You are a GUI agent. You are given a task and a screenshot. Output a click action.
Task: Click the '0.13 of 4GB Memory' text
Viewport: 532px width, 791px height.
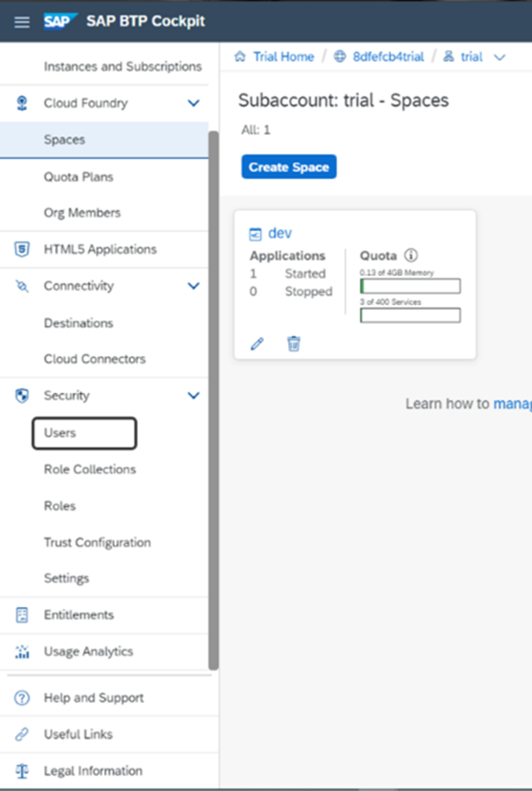pos(396,273)
